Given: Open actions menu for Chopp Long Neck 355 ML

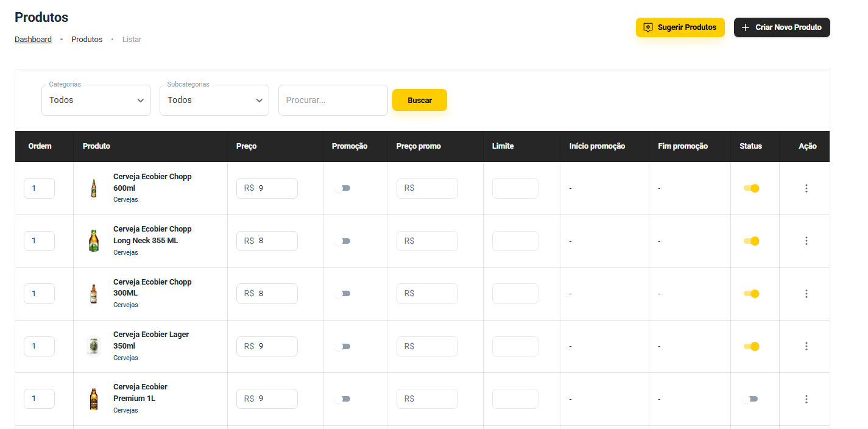Looking at the screenshot, I should (806, 241).
